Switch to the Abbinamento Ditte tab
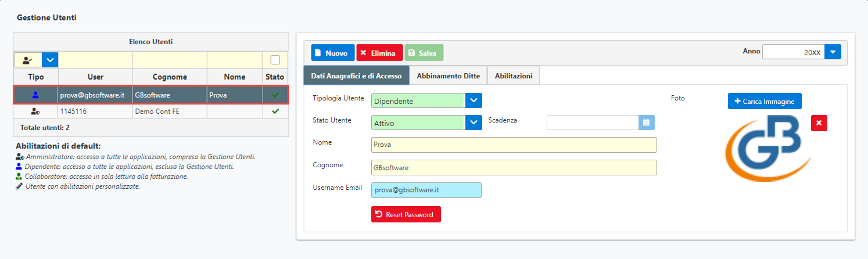 click(448, 75)
